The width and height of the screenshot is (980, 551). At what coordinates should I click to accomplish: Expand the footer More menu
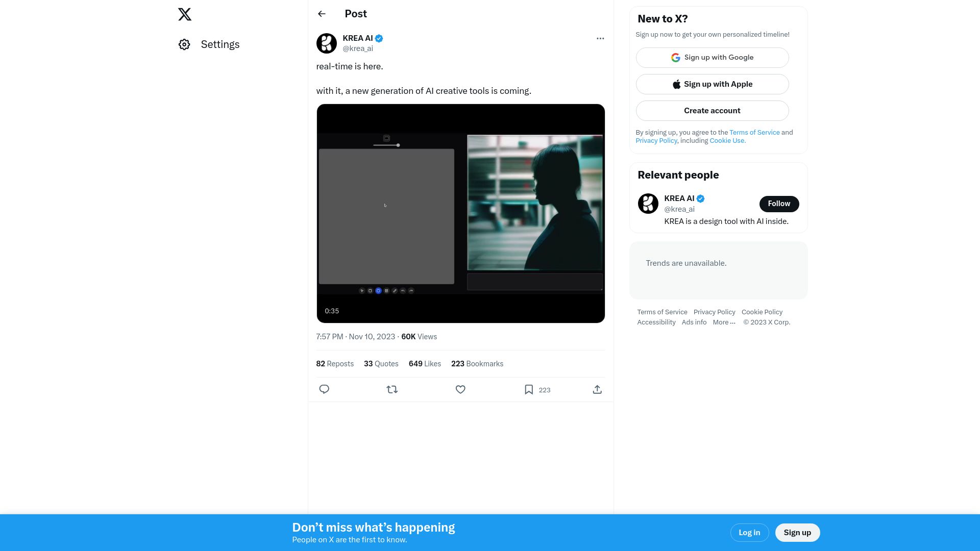(724, 322)
